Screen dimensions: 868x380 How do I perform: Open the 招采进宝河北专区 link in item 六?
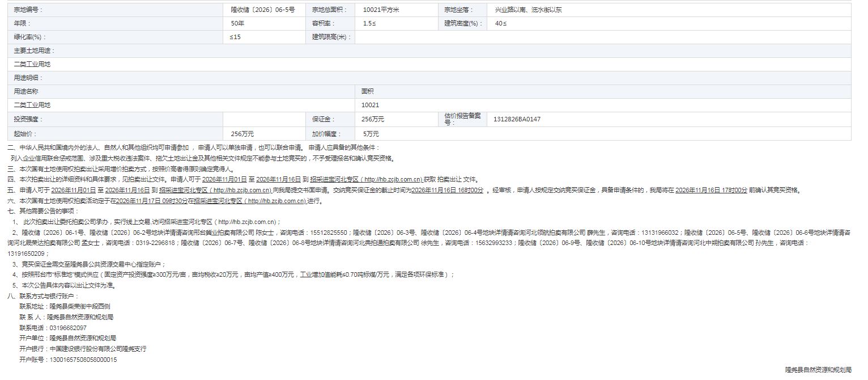(x=249, y=201)
